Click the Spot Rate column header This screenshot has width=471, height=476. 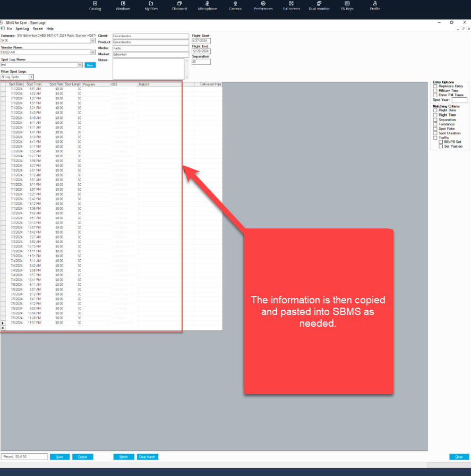[53, 84]
